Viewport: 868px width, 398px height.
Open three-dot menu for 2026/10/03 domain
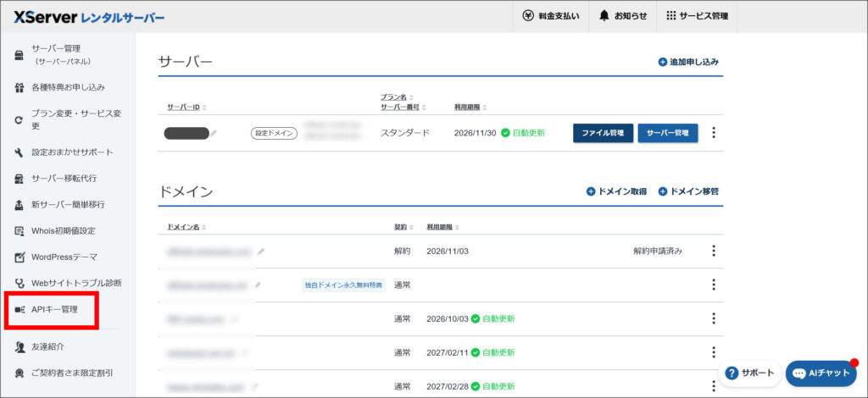pos(714,318)
